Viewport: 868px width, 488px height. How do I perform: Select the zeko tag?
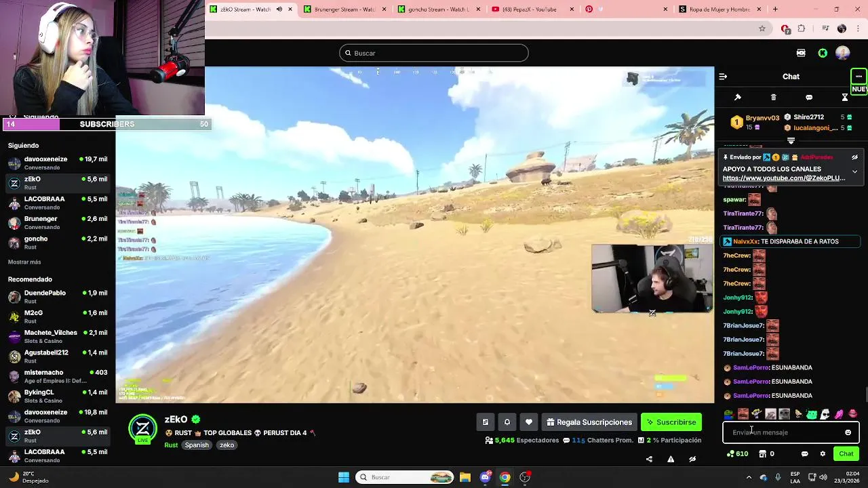click(x=226, y=445)
